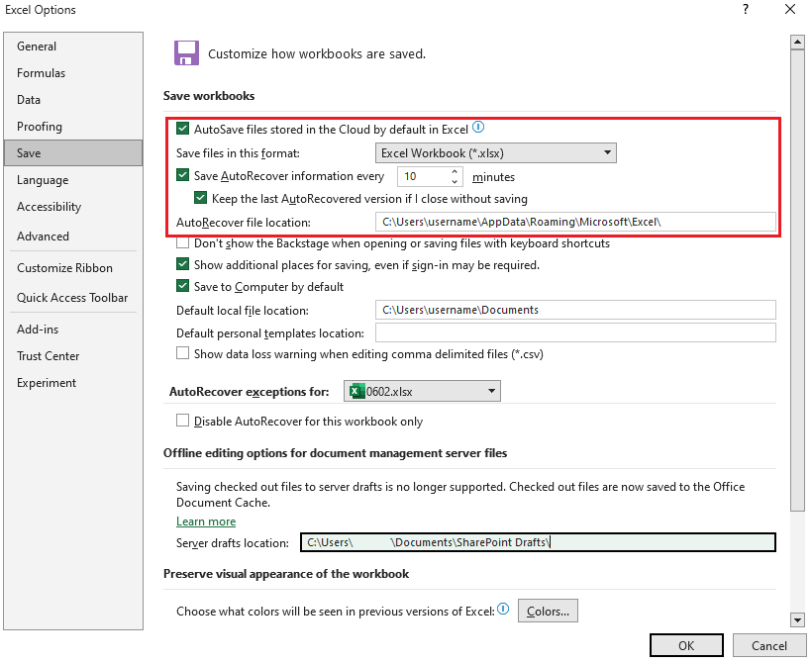
Task: Click the info icon beside previous versions colors setting
Action: [x=504, y=610]
